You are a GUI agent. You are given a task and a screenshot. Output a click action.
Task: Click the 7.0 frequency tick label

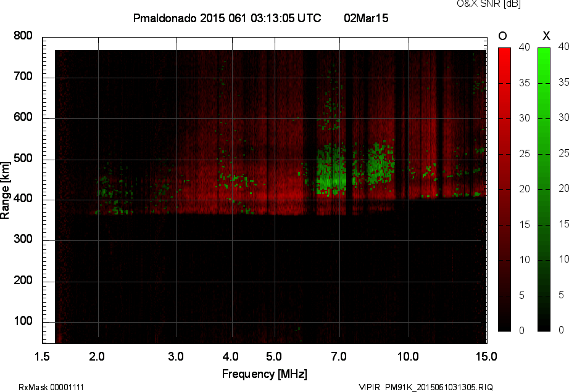point(339,356)
